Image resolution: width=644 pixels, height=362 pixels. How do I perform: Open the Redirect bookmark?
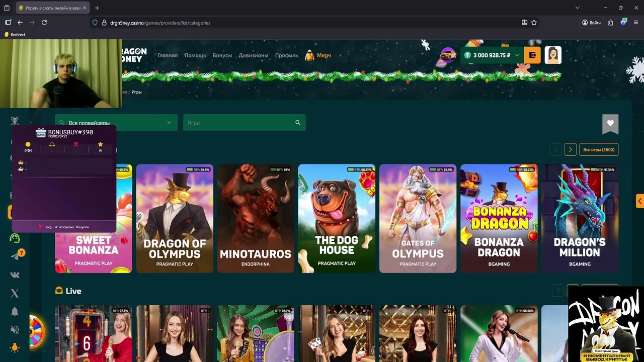tap(15, 35)
